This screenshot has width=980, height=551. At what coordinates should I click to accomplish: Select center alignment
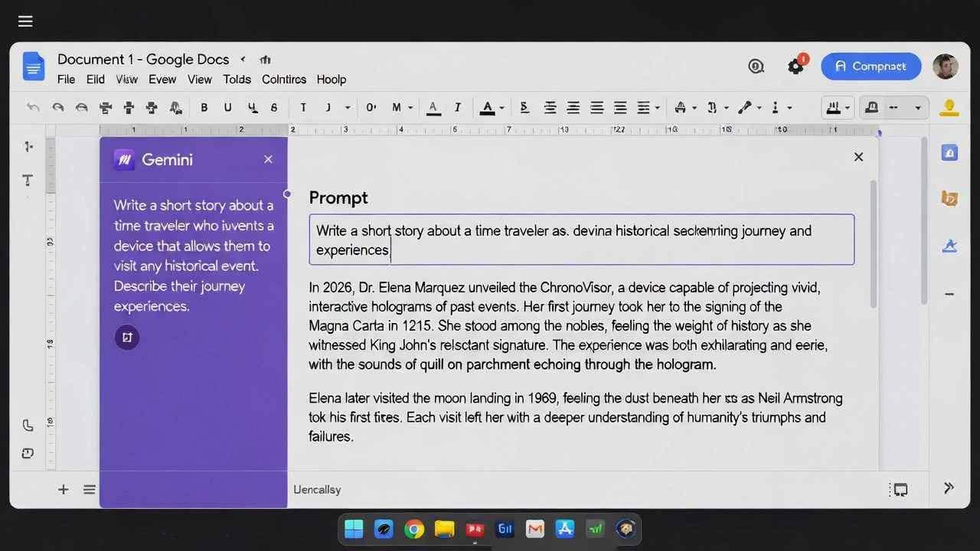573,107
